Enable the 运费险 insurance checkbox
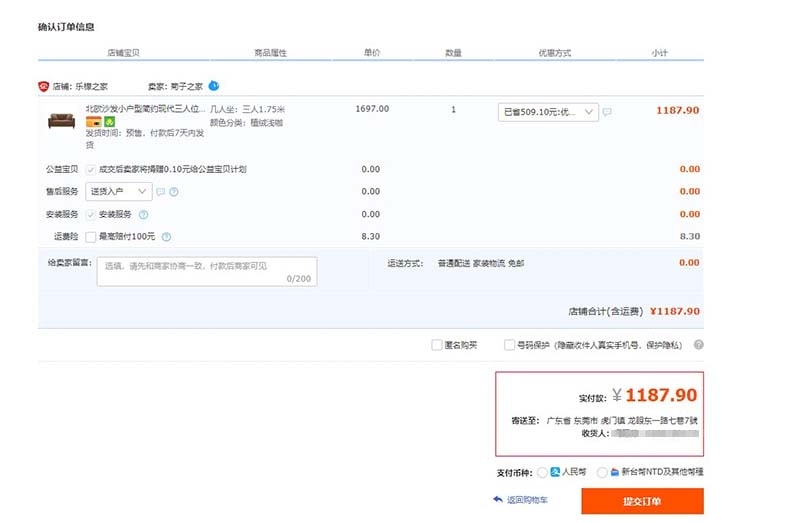Viewport: 800px width, 523px height. tap(91, 237)
